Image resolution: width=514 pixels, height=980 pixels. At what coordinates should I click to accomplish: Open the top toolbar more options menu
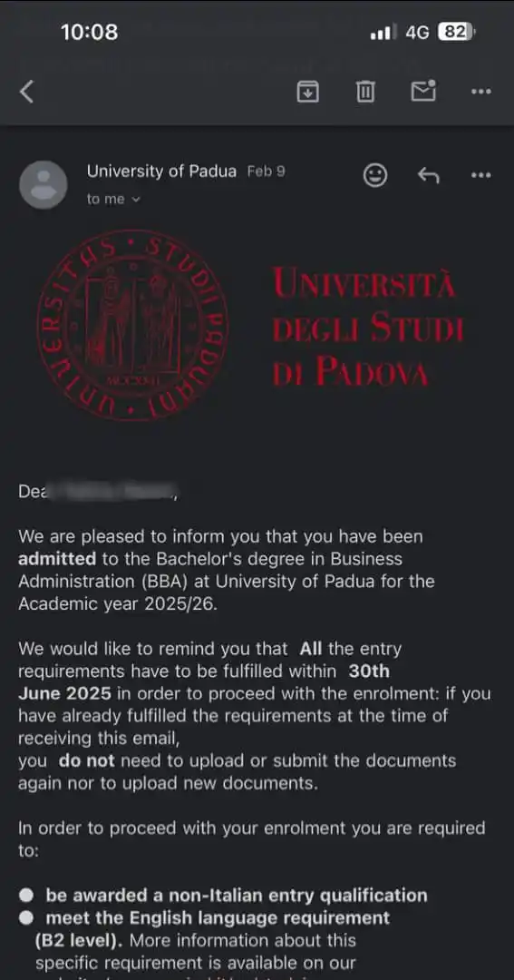click(480, 92)
